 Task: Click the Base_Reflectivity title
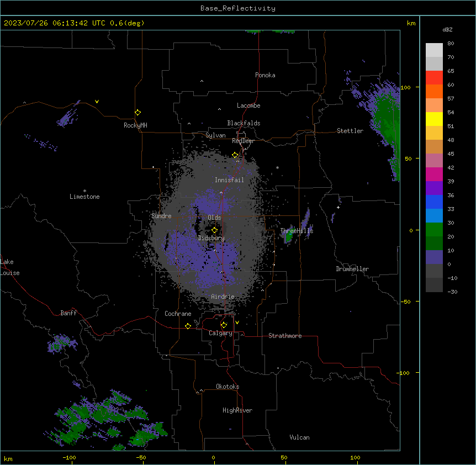[238, 8]
